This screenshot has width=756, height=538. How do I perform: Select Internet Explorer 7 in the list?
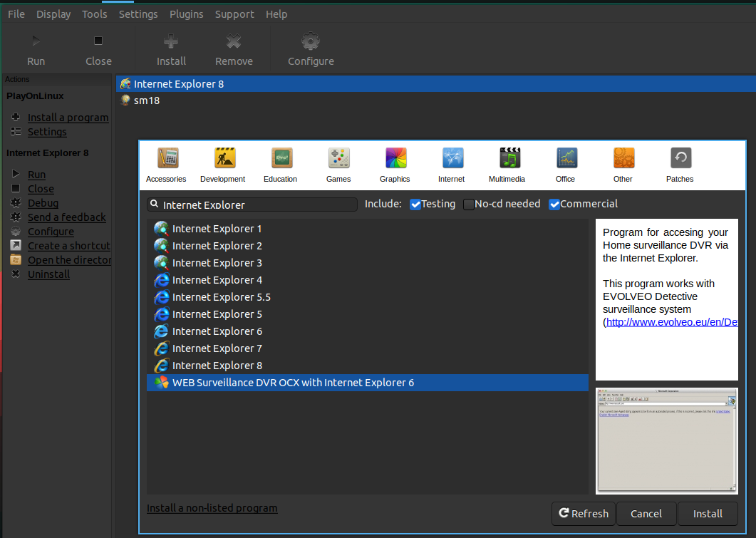click(x=217, y=348)
